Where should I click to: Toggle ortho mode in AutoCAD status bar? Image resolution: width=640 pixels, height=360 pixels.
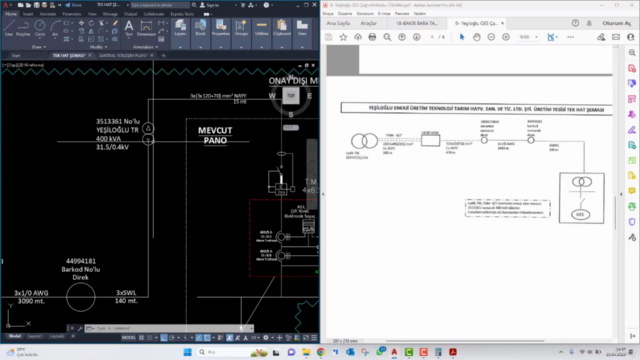(x=164, y=338)
